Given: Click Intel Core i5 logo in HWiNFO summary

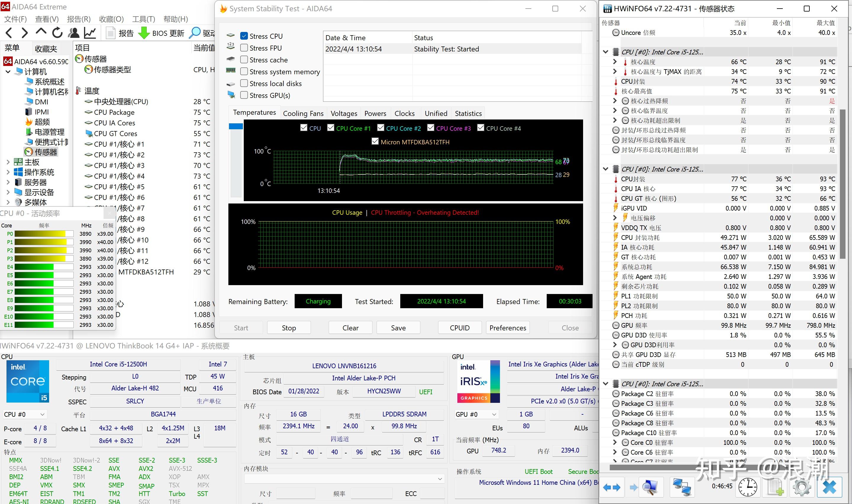Looking at the screenshot, I should pyautogui.click(x=28, y=381).
